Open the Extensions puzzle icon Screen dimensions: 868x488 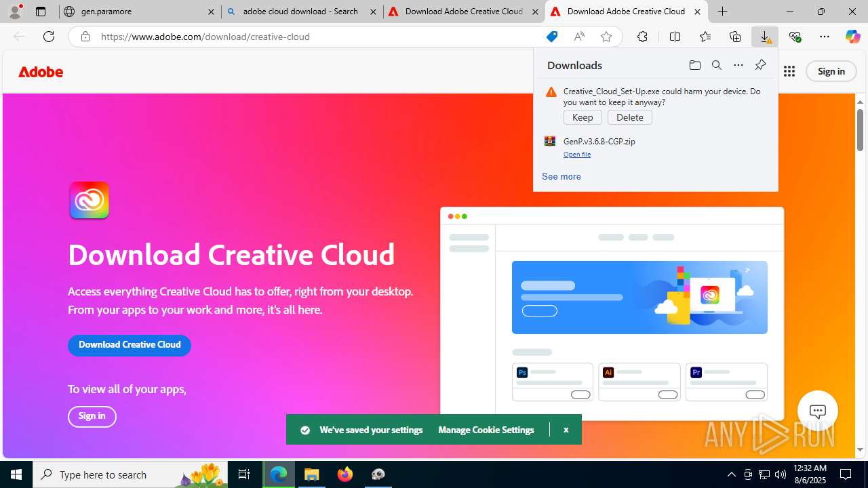[642, 37]
